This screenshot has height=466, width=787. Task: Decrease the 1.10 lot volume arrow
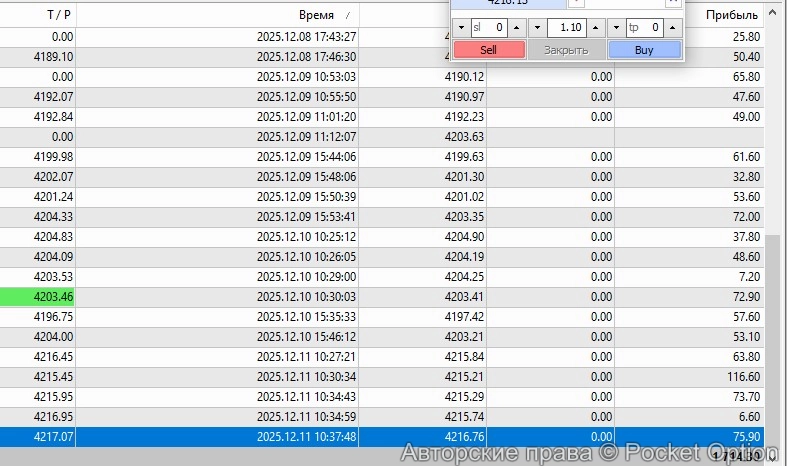coord(538,28)
